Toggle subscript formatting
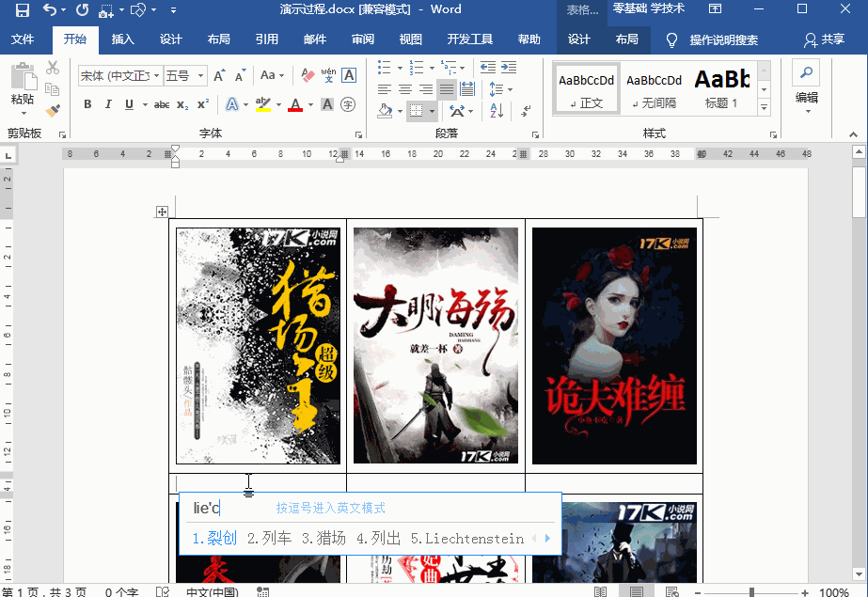 [x=182, y=104]
